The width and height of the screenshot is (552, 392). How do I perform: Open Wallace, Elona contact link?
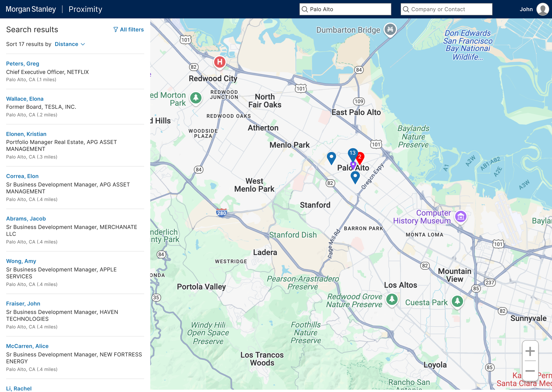(25, 99)
